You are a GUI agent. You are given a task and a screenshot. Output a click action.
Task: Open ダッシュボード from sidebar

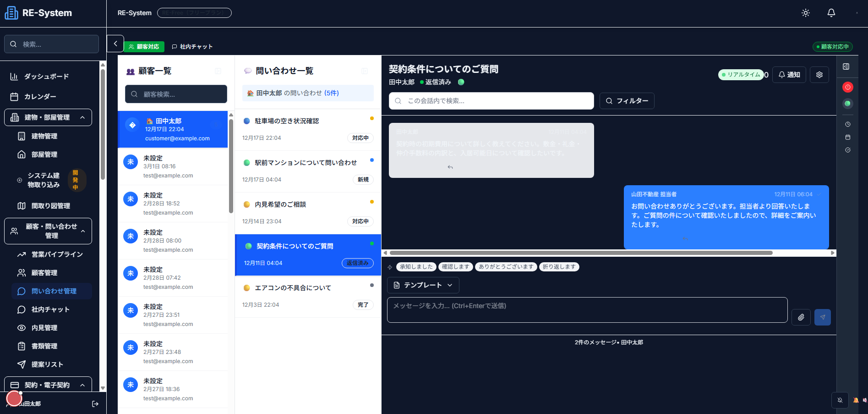tap(48, 77)
